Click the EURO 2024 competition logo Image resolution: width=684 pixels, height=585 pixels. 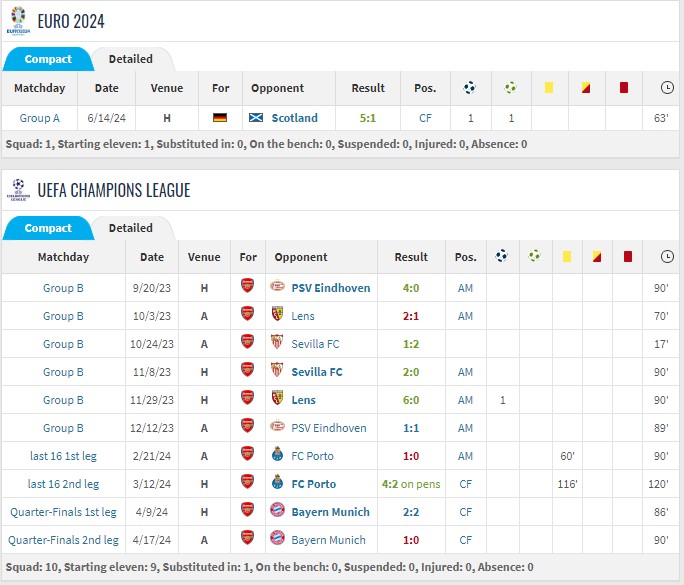18,21
